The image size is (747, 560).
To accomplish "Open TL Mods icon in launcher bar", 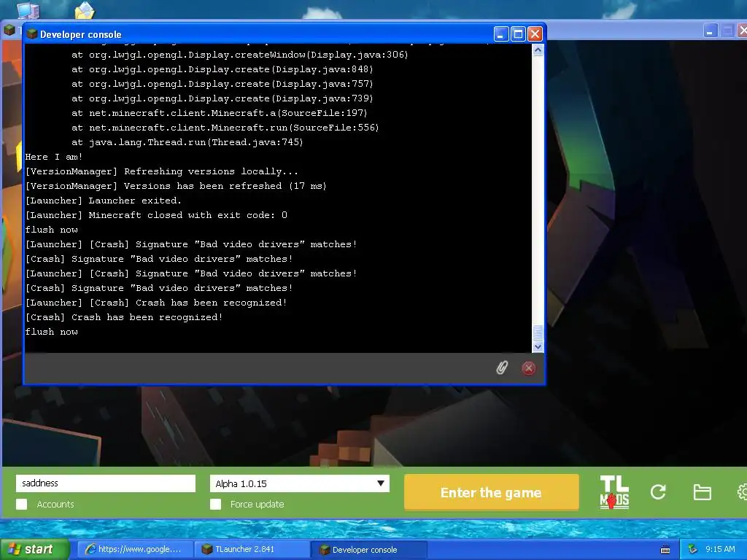I will 614,492.
